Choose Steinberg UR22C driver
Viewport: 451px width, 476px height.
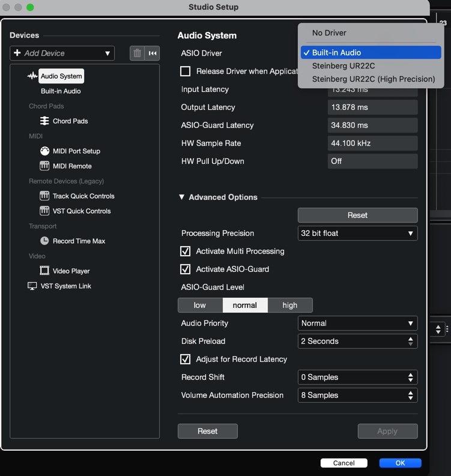pyautogui.click(x=371, y=65)
